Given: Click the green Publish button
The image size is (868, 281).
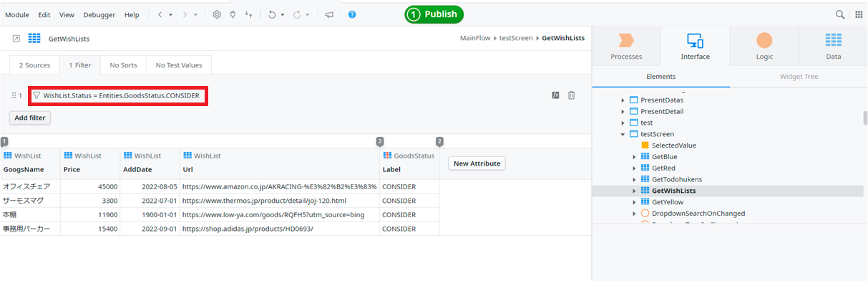Looking at the screenshot, I should point(434,14).
